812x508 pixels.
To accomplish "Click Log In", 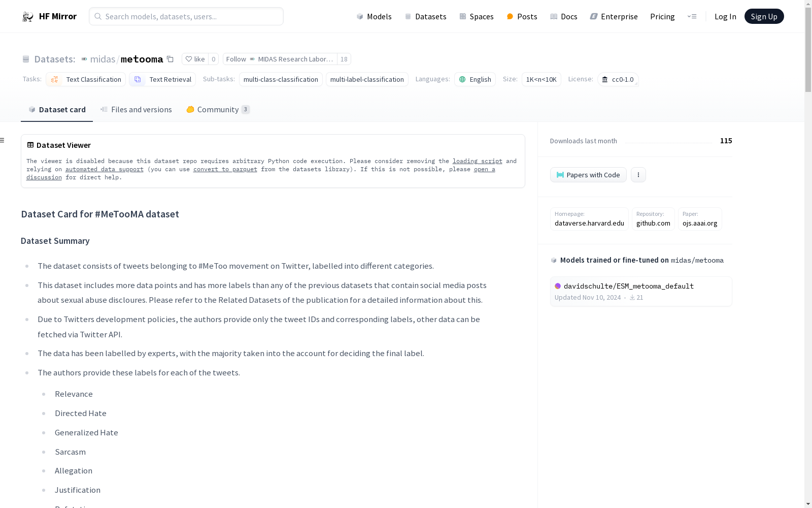I will coord(725,16).
